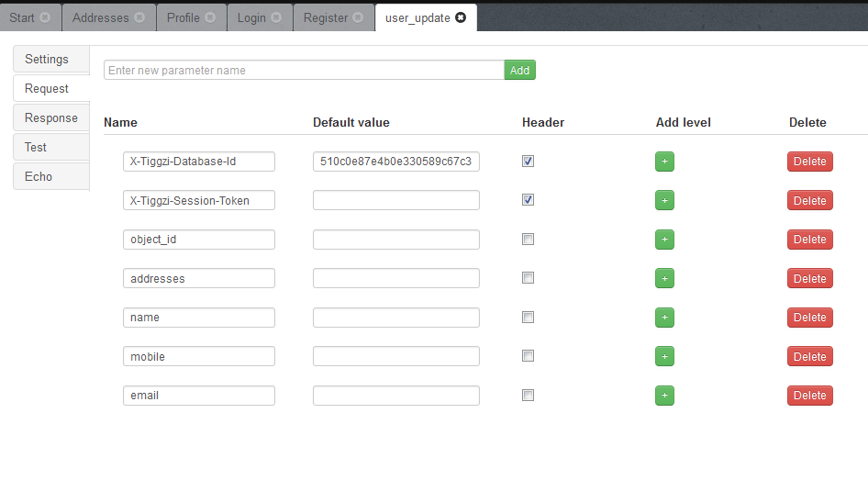Click the plus icon for the object_id row
The image size is (868, 480).
pyautogui.click(x=664, y=240)
